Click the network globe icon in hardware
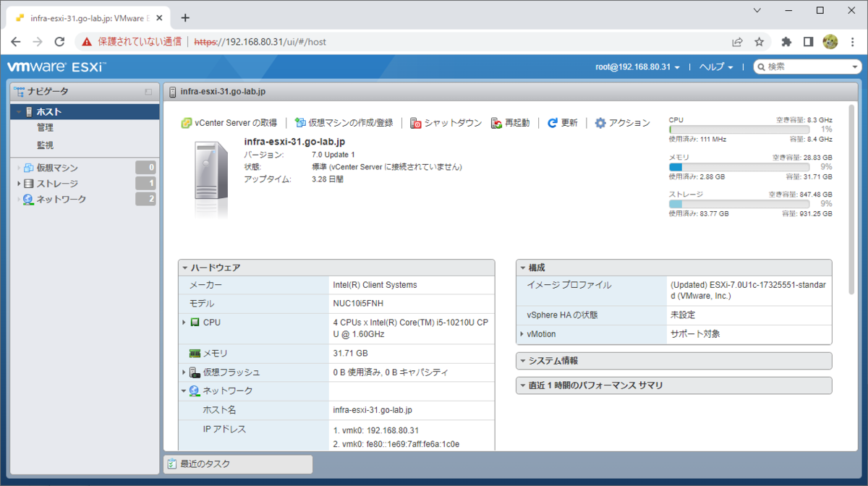The height and width of the screenshot is (486, 868). (195, 391)
